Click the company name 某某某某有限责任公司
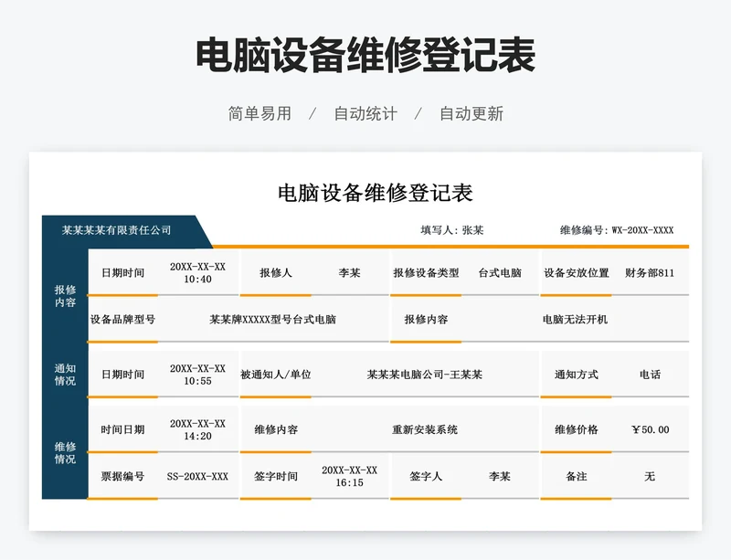The width and height of the screenshot is (731, 560). 117,230
